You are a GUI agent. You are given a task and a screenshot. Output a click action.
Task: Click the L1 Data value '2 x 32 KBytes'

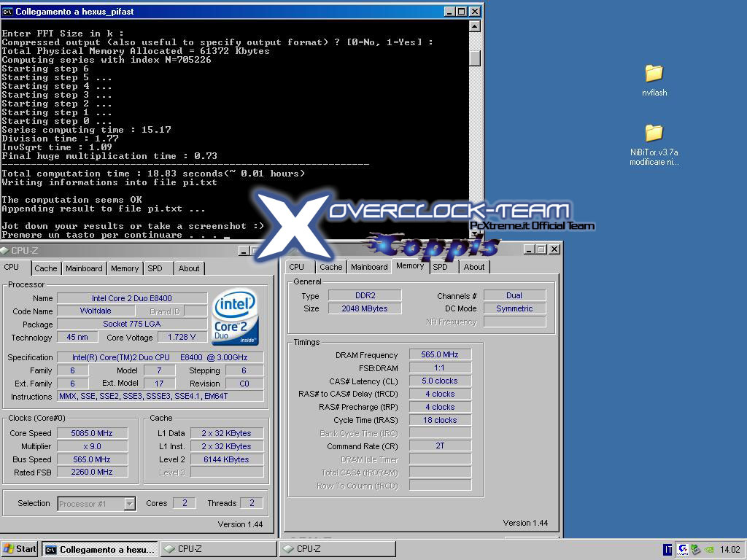coord(227,433)
